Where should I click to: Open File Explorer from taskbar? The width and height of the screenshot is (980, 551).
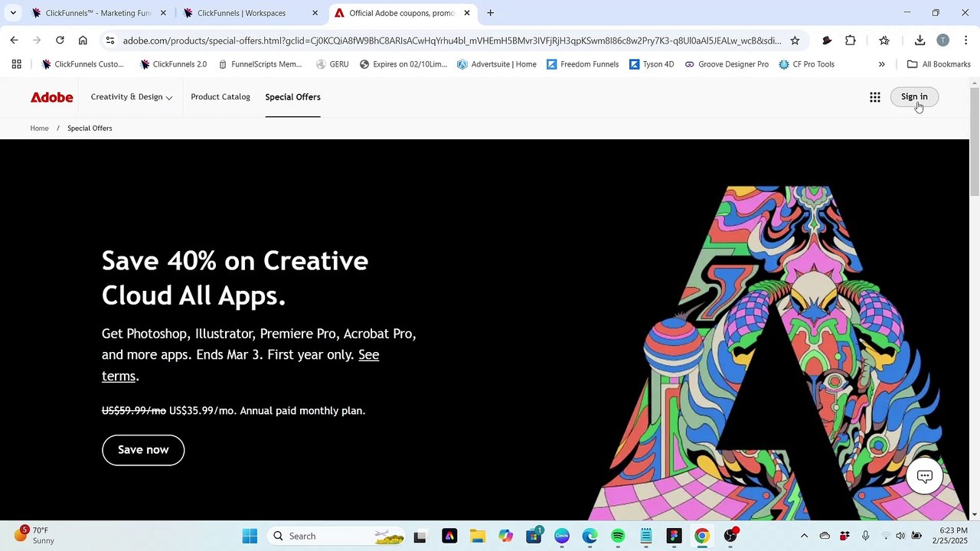click(478, 536)
